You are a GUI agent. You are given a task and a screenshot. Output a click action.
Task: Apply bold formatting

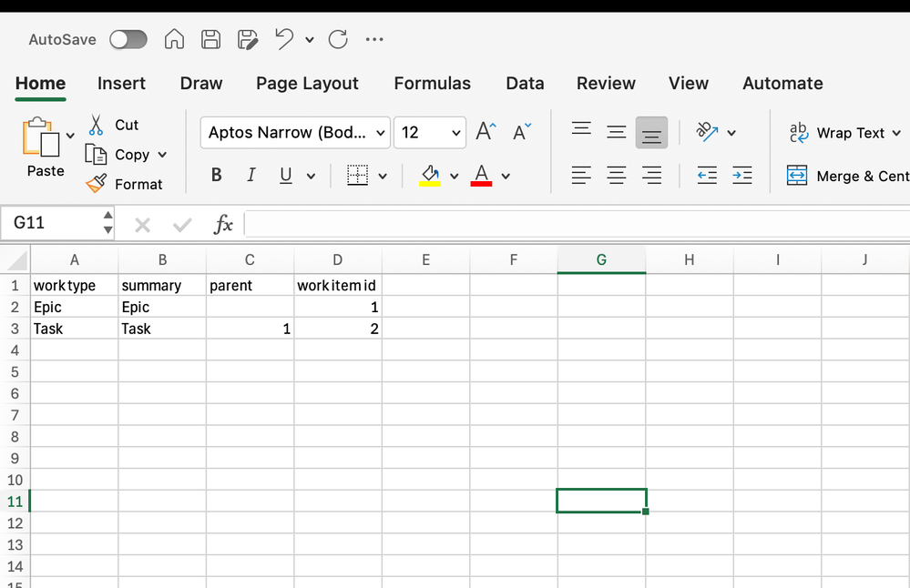(216, 175)
